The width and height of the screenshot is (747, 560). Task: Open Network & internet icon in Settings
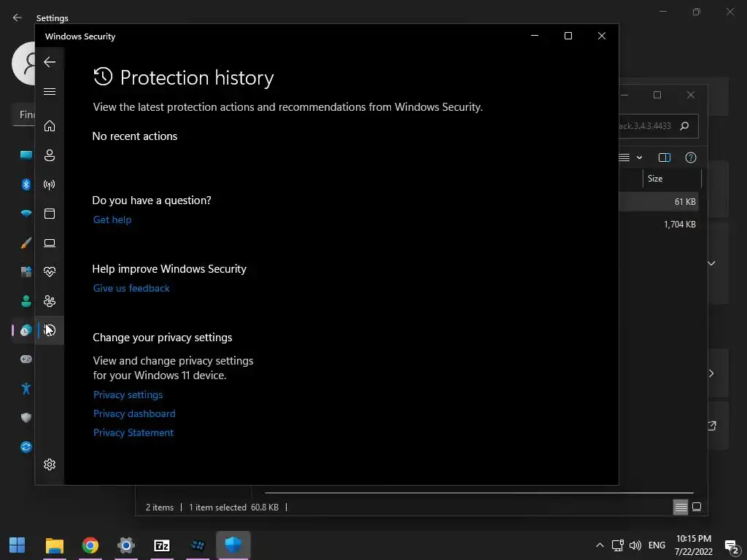(26, 214)
